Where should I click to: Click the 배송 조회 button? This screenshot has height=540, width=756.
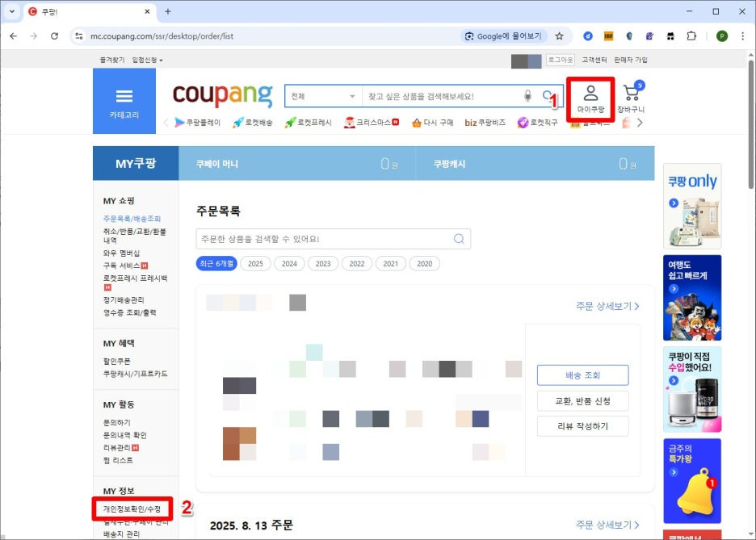click(583, 375)
